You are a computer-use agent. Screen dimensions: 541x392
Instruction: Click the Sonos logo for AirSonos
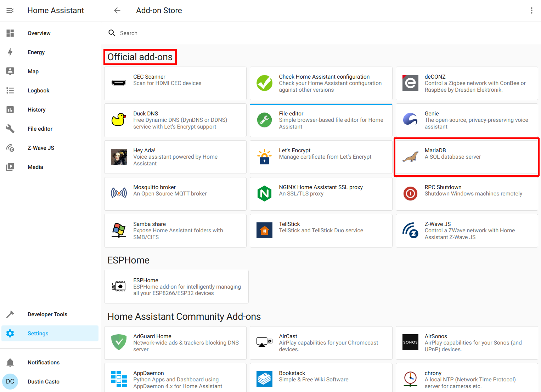[411, 343]
